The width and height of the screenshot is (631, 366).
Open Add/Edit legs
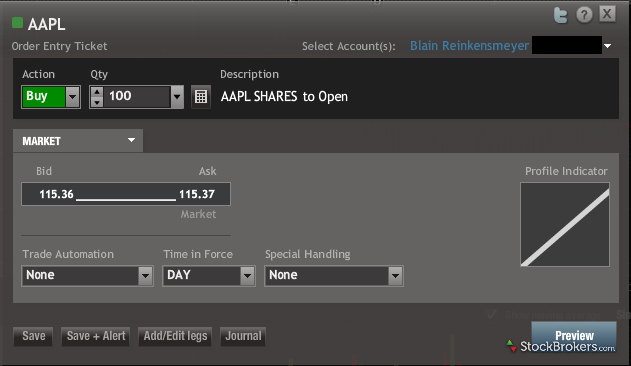tap(175, 336)
